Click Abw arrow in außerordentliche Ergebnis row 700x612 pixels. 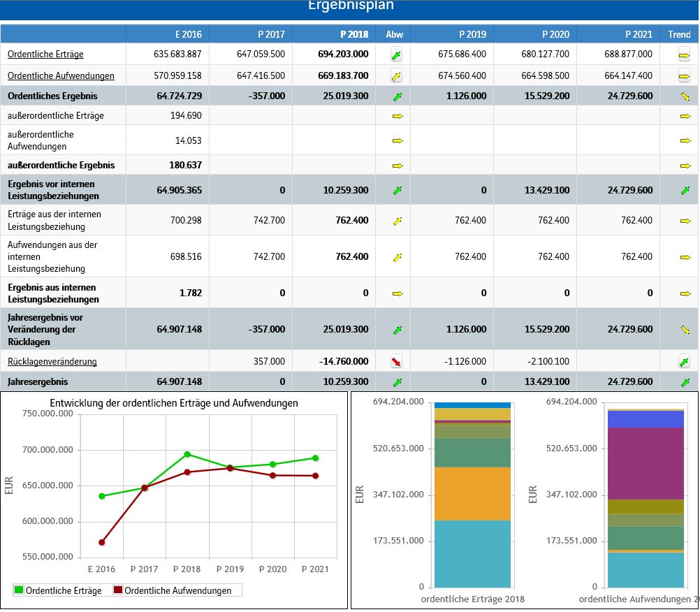coord(398,166)
